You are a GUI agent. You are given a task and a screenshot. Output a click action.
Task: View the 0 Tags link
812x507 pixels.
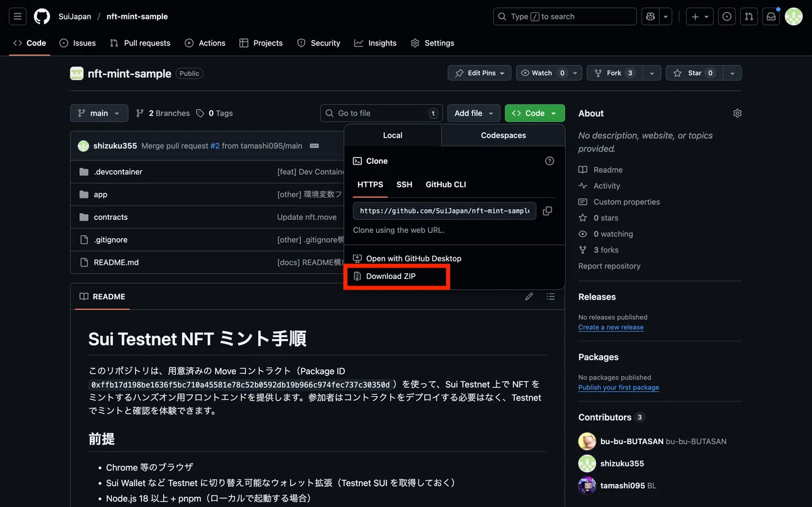[215, 113]
